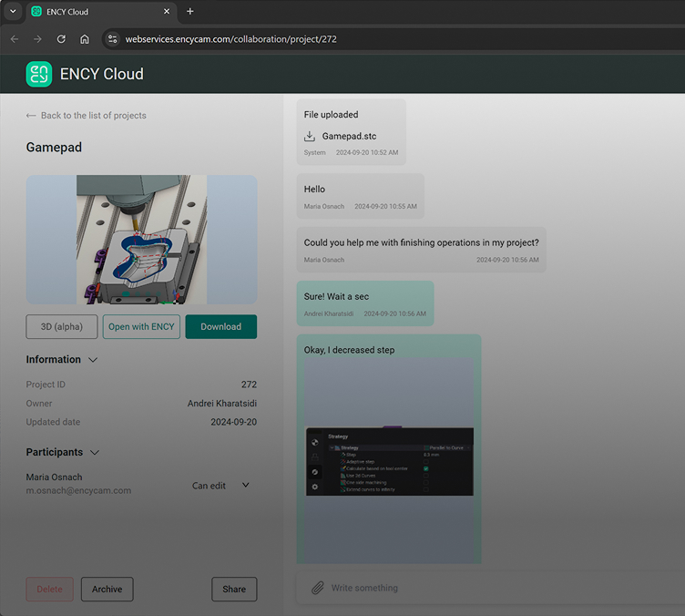Viewport: 685px width, 616px height.
Task: Open the 3D (alpha) viewer
Action: (62, 327)
